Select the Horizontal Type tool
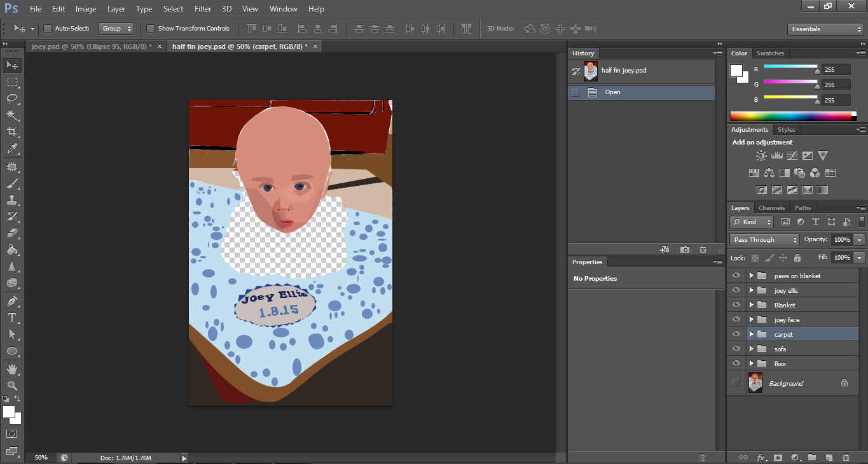Image resolution: width=868 pixels, height=464 pixels. click(12, 317)
